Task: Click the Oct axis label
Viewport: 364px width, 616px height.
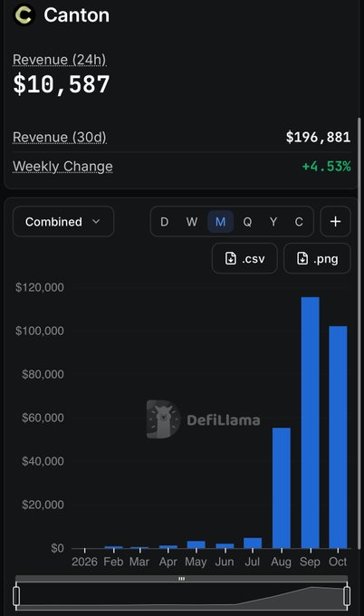Action: (x=338, y=562)
